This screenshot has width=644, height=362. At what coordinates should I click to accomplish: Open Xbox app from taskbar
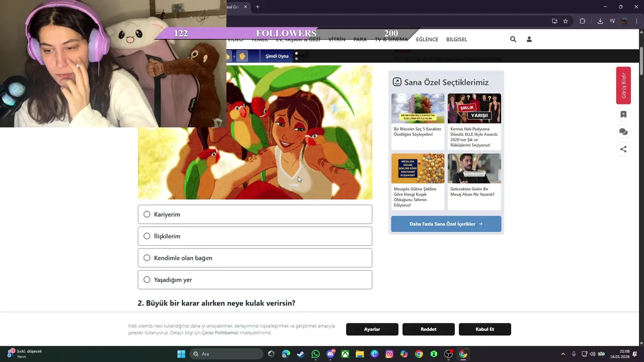345,354
